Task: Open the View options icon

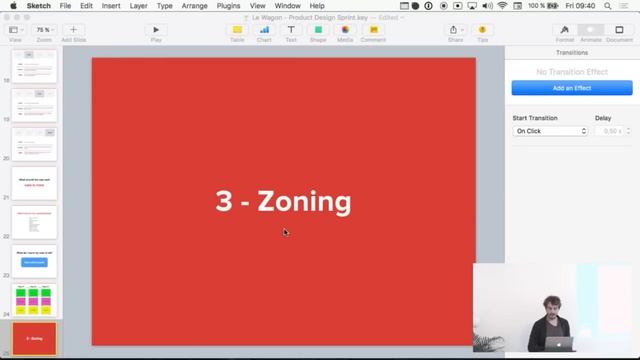Action: pos(16,30)
